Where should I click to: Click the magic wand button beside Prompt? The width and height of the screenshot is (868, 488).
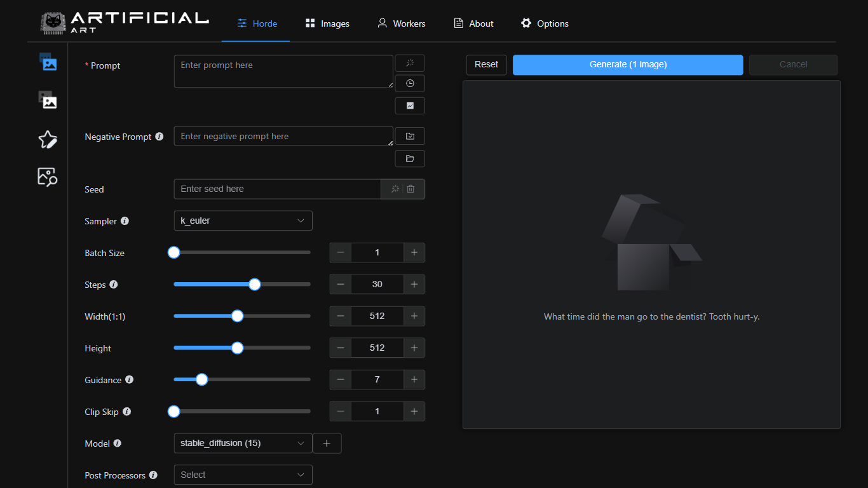click(x=410, y=63)
